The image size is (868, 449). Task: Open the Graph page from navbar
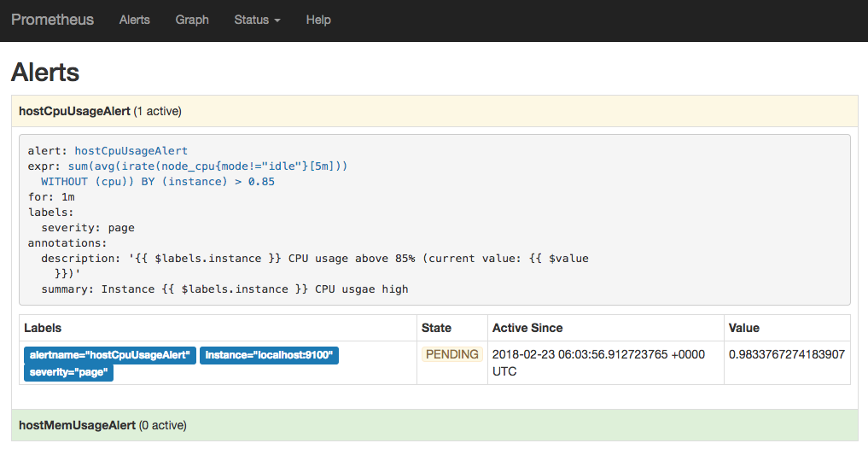click(191, 20)
